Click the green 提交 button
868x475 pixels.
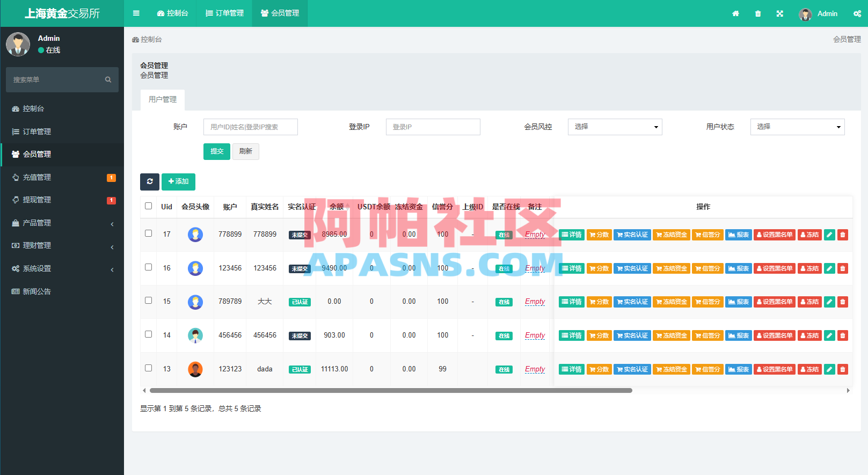tap(217, 151)
